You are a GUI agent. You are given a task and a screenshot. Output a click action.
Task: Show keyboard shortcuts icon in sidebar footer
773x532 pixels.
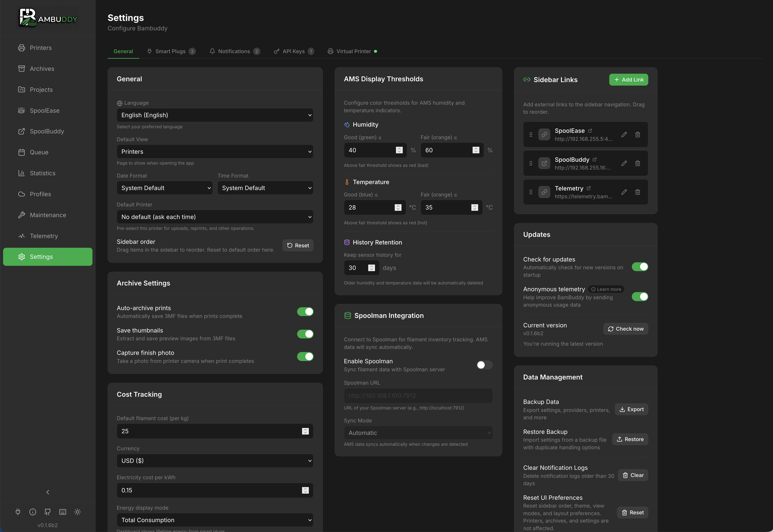point(63,512)
